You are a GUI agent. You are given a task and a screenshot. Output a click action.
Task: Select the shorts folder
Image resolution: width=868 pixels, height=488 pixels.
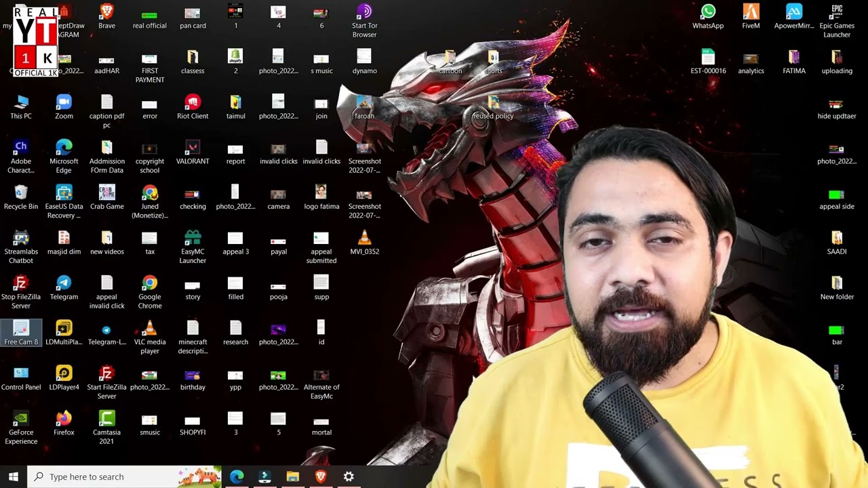[x=493, y=62]
